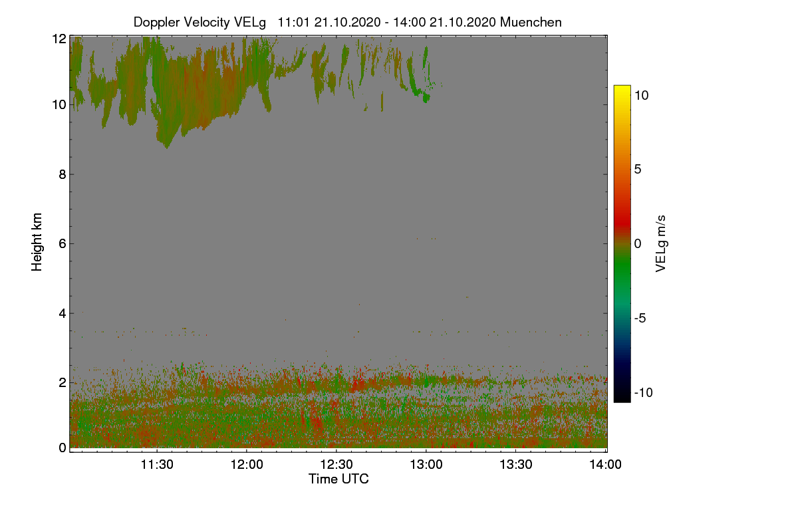The height and width of the screenshot is (532, 798).
Task: Click the 12:00 time axis label
Action: [x=247, y=465]
